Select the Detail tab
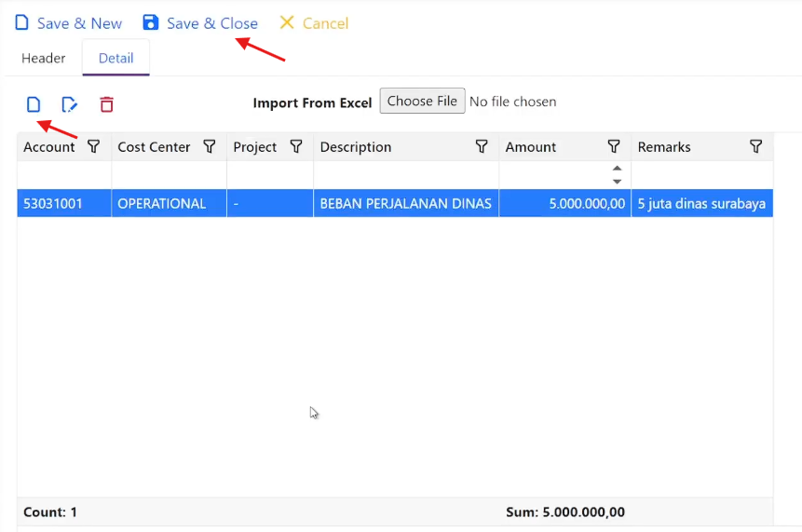Viewport: 802px width, 532px height. [x=116, y=58]
